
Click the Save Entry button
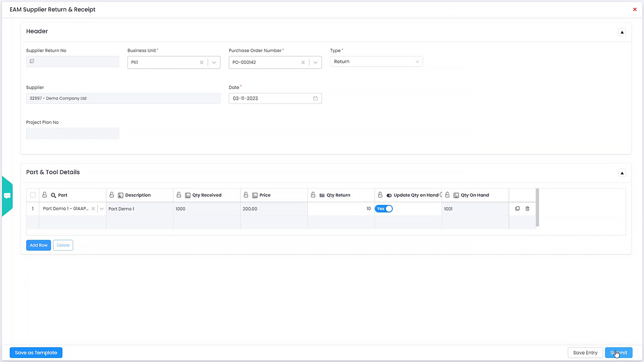point(585,353)
